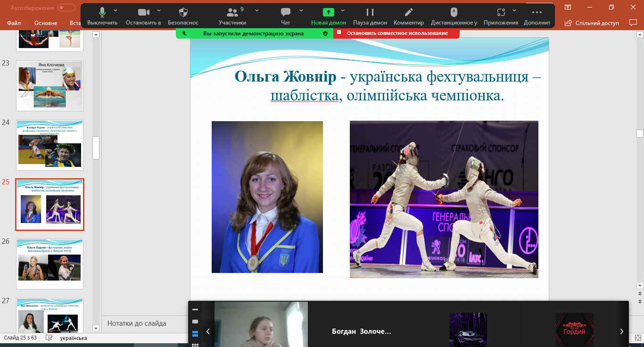Viewport: 644px width, 347px height.
Task: Expand the participants options arrow
Action: [257, 10]
